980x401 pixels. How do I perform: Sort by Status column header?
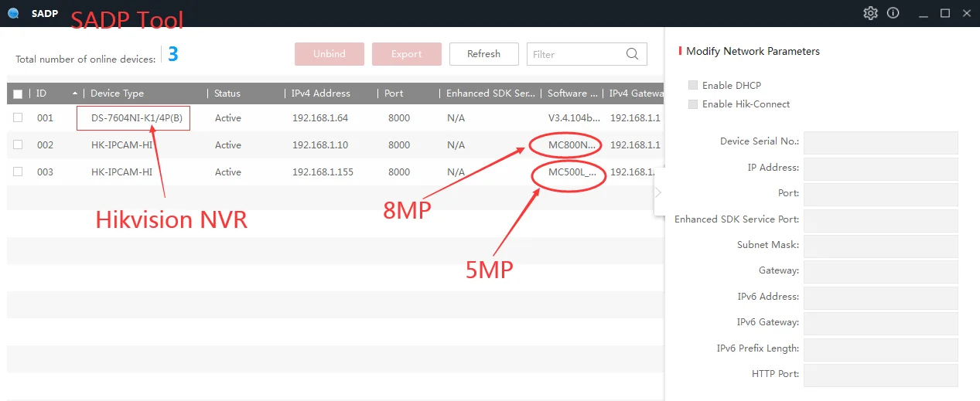coord(227,93)
